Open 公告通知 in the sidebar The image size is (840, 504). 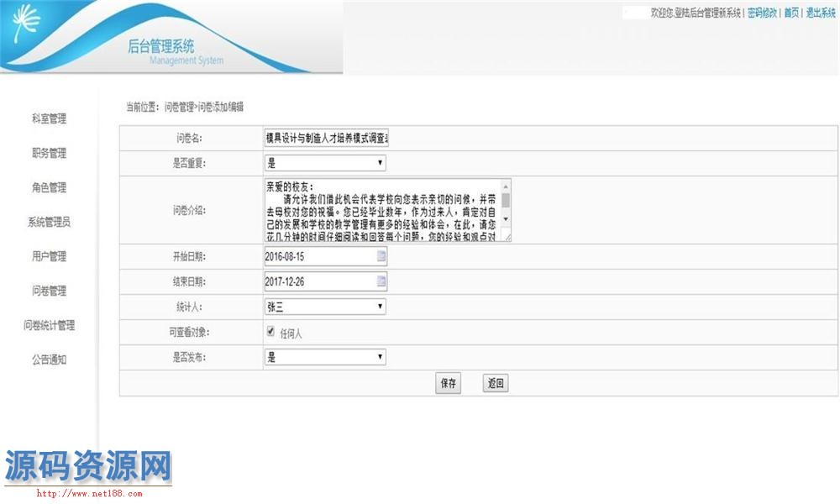(49, 360)
